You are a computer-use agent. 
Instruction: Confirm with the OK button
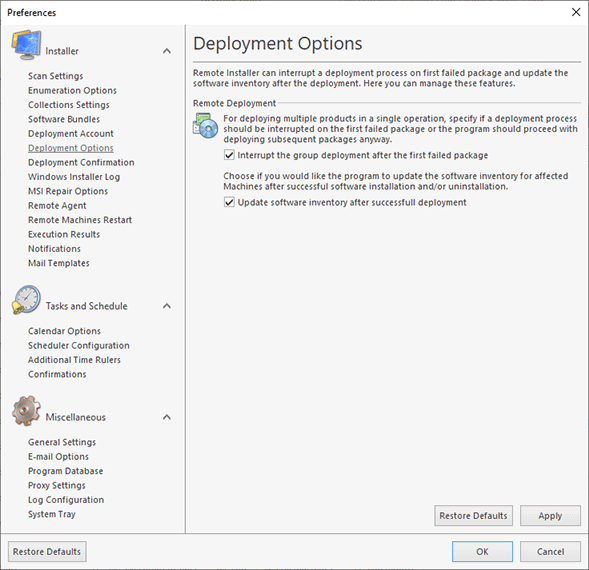(482, 552)
